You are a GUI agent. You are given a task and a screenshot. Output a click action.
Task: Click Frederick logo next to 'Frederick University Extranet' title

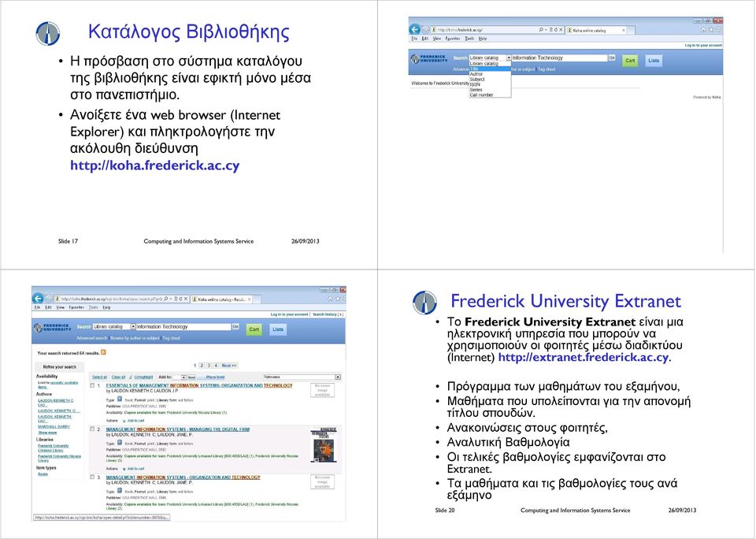tap(424, 303)
